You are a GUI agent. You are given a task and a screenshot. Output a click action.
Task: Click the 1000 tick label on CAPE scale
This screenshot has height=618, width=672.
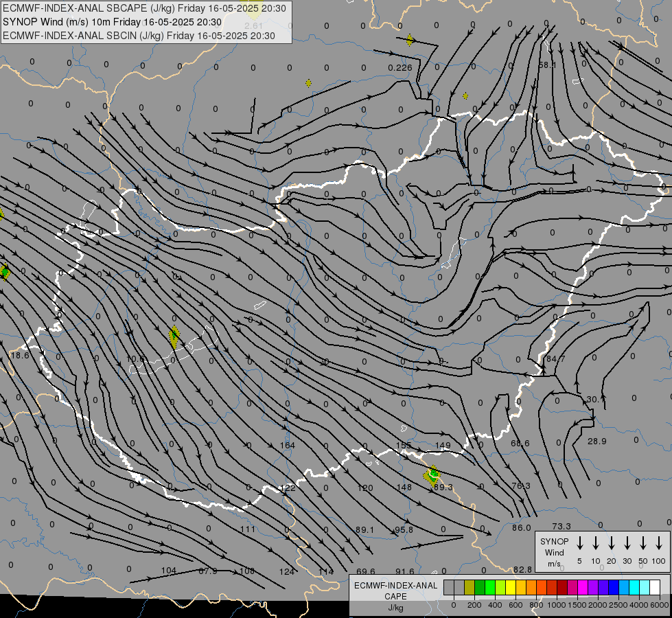tap(557, 605)
